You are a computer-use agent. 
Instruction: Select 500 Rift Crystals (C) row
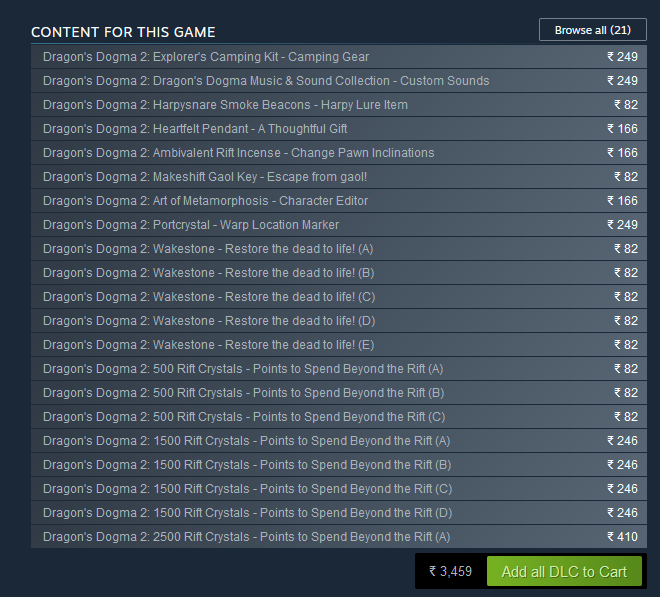243,417
